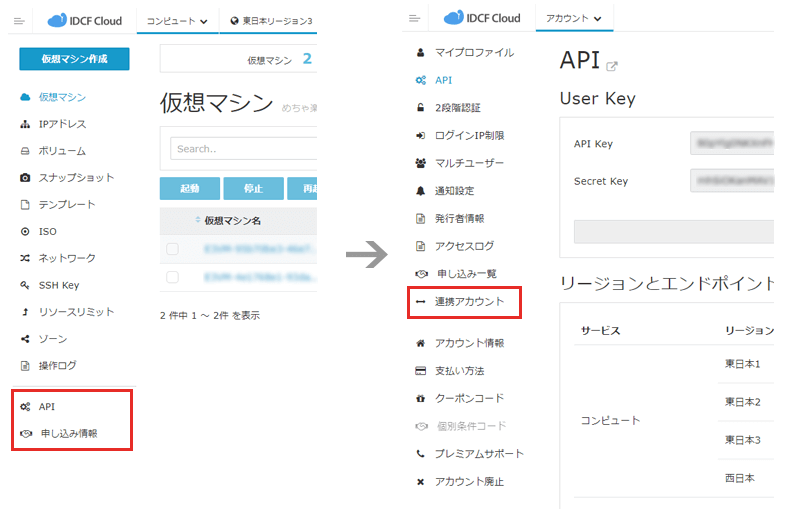Viewport: 800px width, 509px height.
Task: Expand the コンピュート service dropdown
Action: (177, 20)
